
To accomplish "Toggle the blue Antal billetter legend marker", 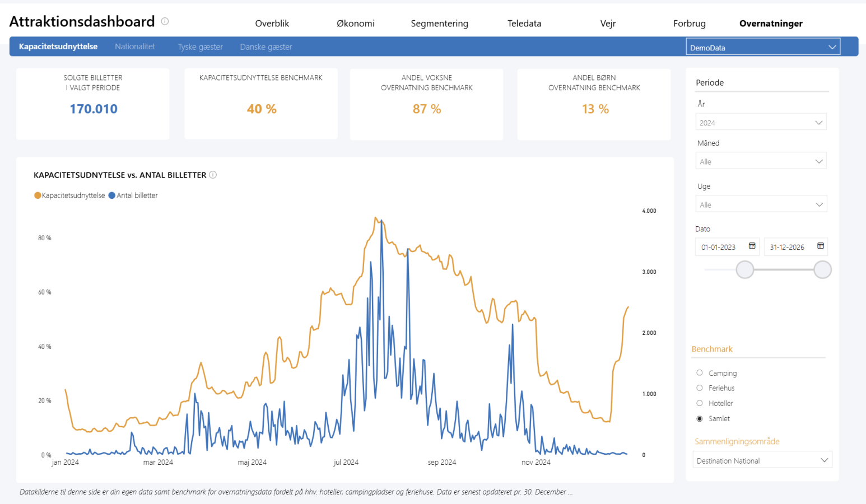I will pos(112,195).
